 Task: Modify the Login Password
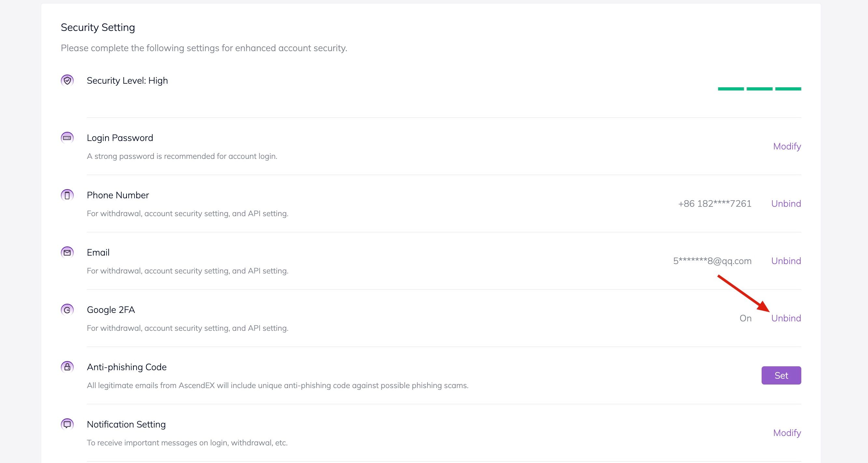(x=787, y=146)
